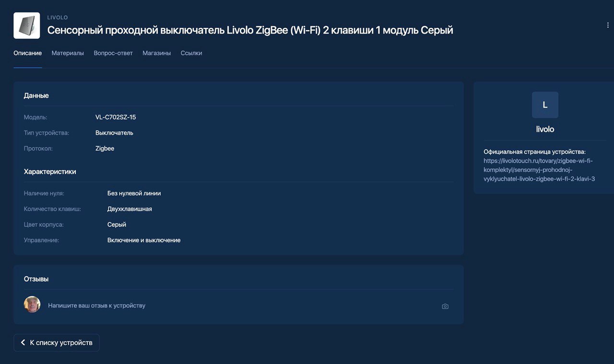Click the Протокол: field label
Image resolution: width=614 pixels, height=364 pixels.
coord(38,149)
